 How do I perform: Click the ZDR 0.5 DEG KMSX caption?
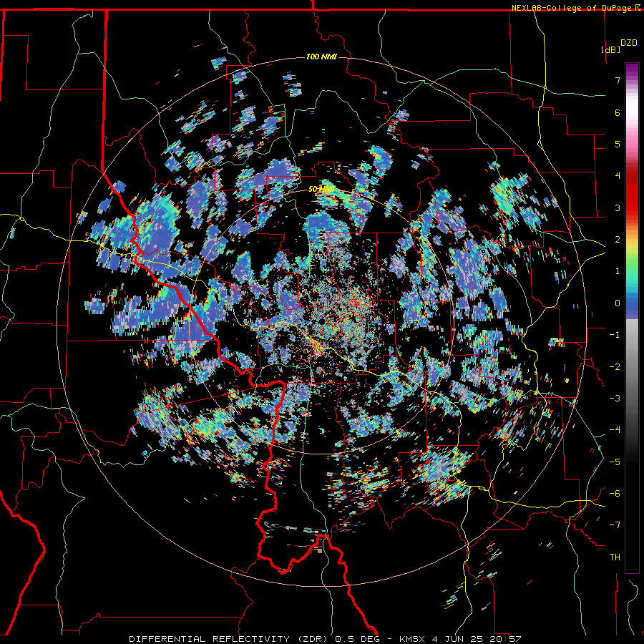tap(325, 639)
